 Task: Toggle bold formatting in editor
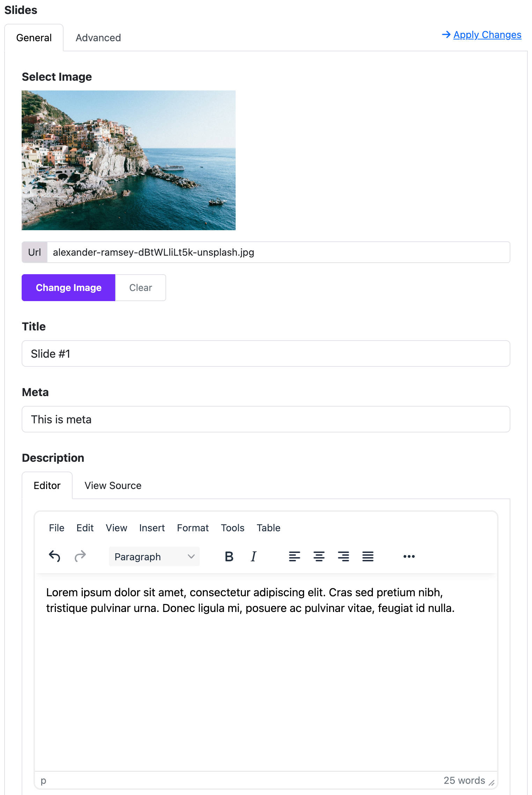pos(229,556)
